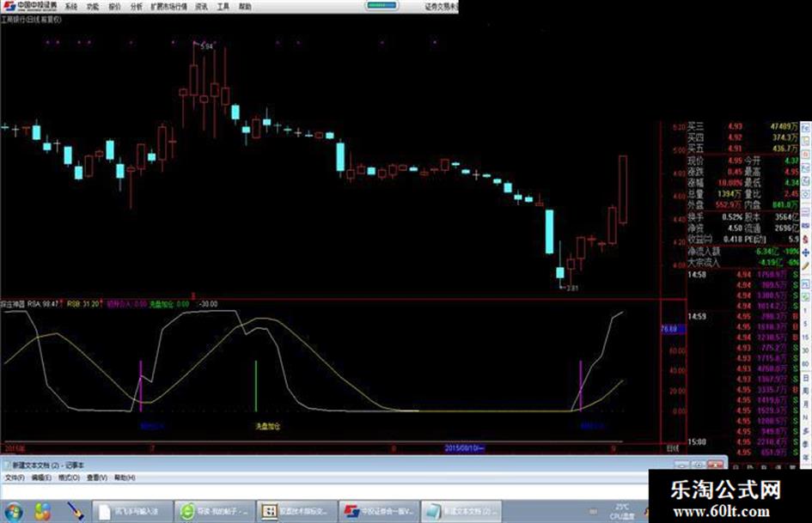The width and height of the screenshot is (812, 523).
Task: Switch to the 1-minute period button
Action: click(x=805, y=310)
